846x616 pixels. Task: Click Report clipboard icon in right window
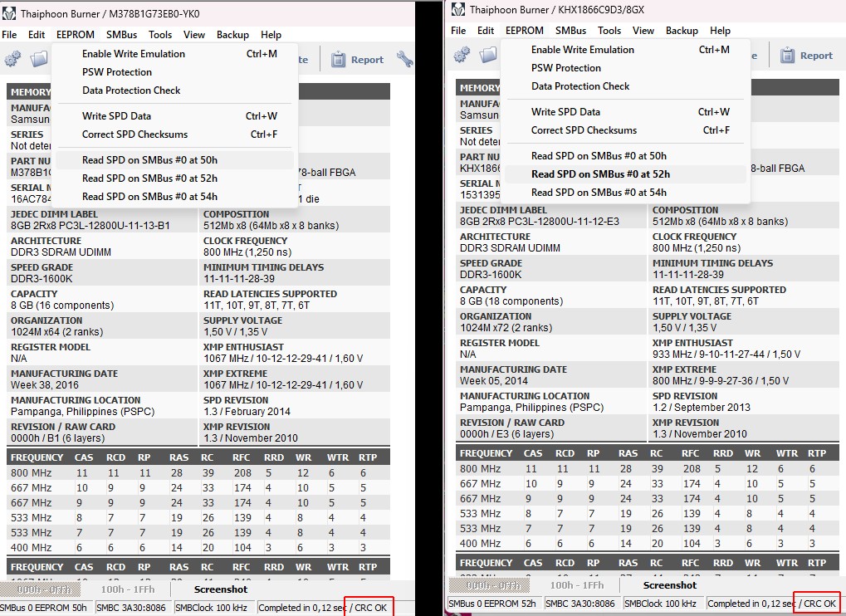[x=787, y=55]
